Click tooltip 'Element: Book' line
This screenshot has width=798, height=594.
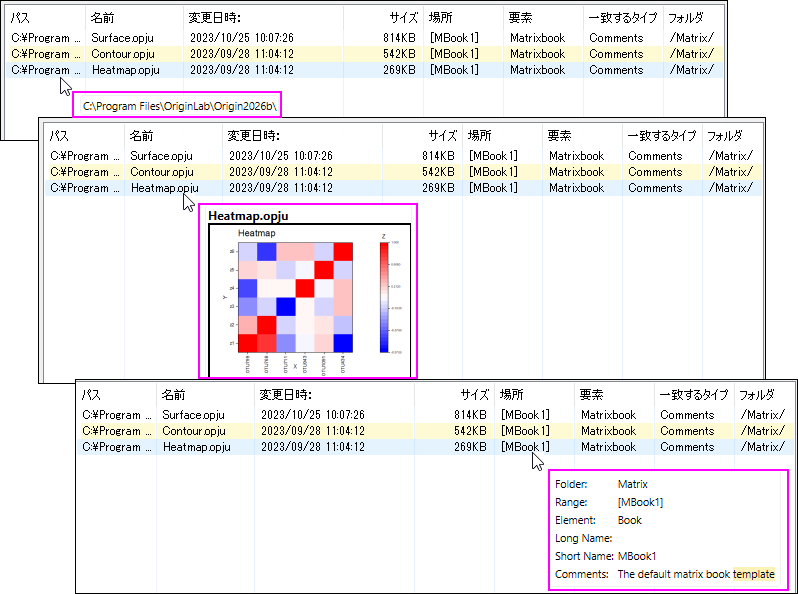click(x=598, y=520)
